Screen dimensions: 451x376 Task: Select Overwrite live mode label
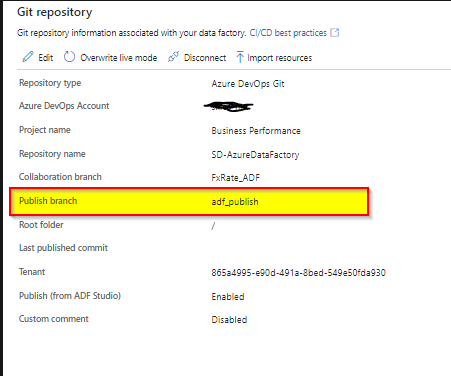click(x=119, y=58)
